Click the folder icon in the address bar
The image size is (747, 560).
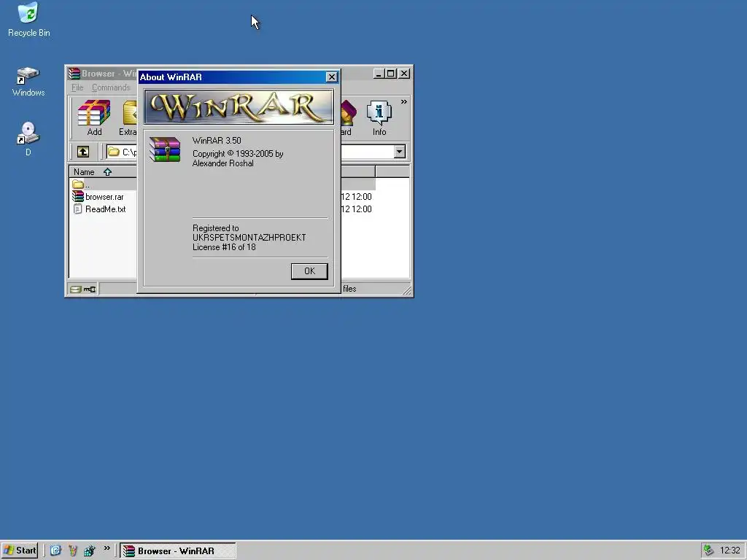[113, 152]
